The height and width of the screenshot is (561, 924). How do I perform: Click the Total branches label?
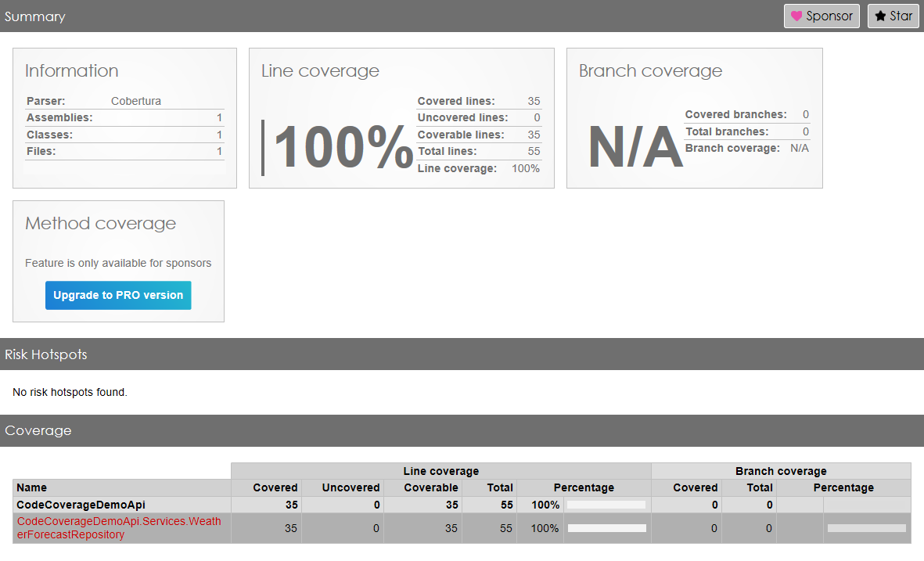point(727,131)
